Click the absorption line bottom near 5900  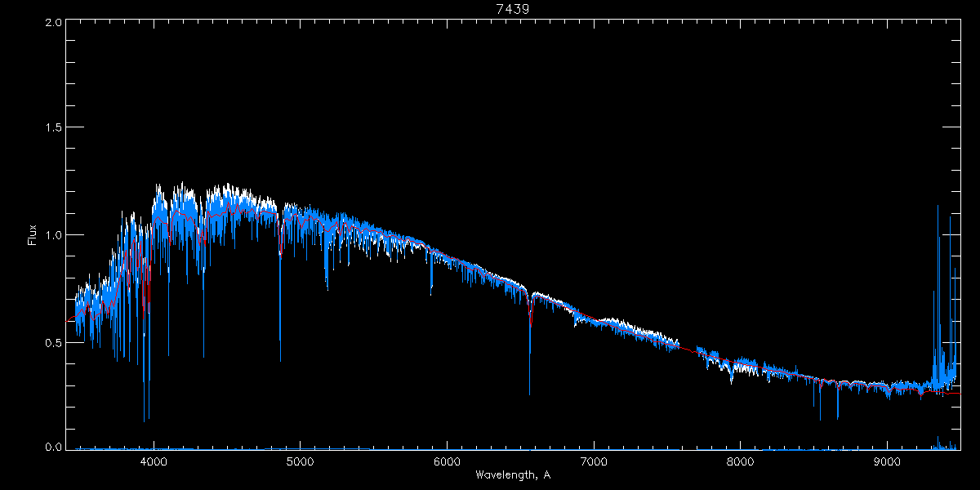(x=431, y=292)
